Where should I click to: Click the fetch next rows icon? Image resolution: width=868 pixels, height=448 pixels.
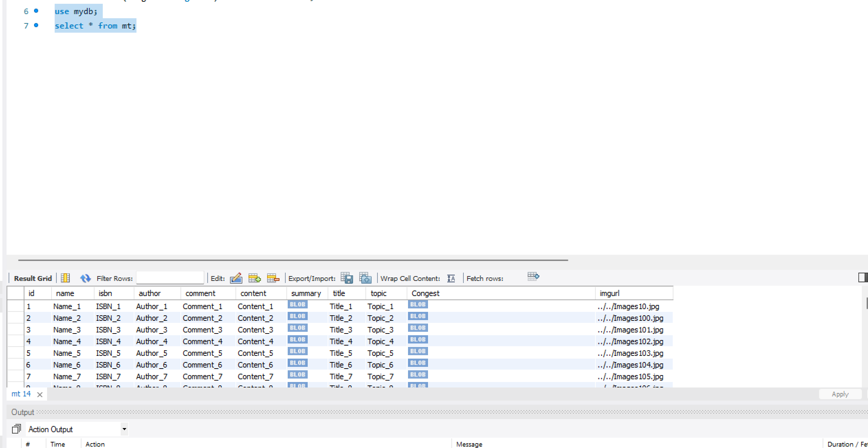(533, 276)
